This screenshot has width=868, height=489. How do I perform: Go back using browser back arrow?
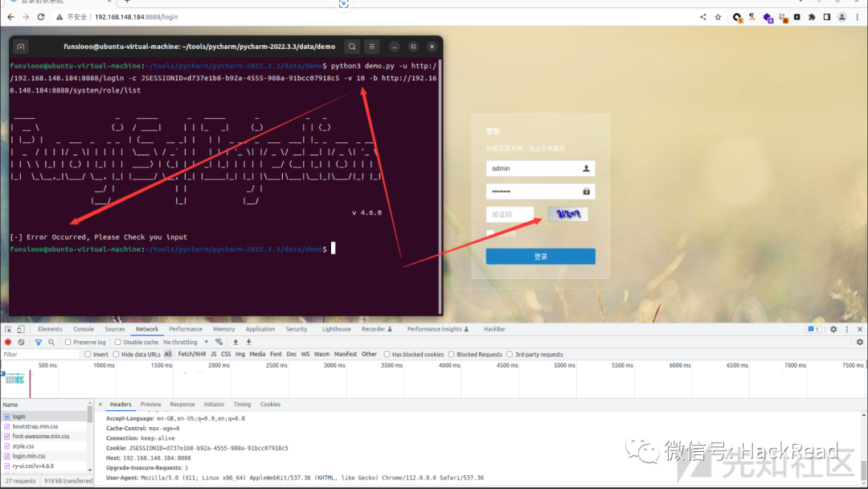[x=10, y=17]
